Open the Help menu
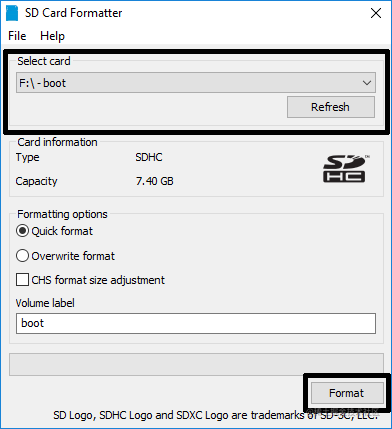This screenshot has width=392, height=429. 52,36
